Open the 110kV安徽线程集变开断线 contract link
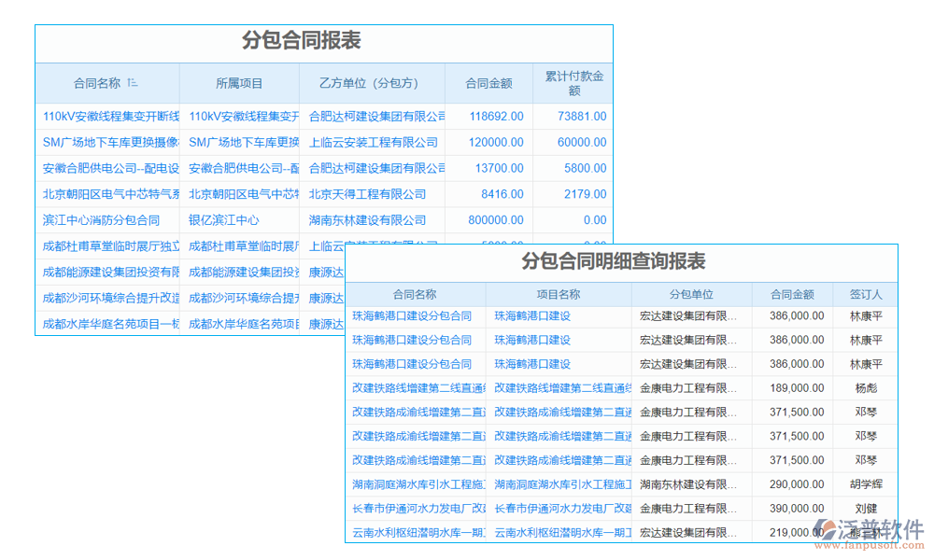Viewport: 934px width, 560px height. click(x=106, y=116)
